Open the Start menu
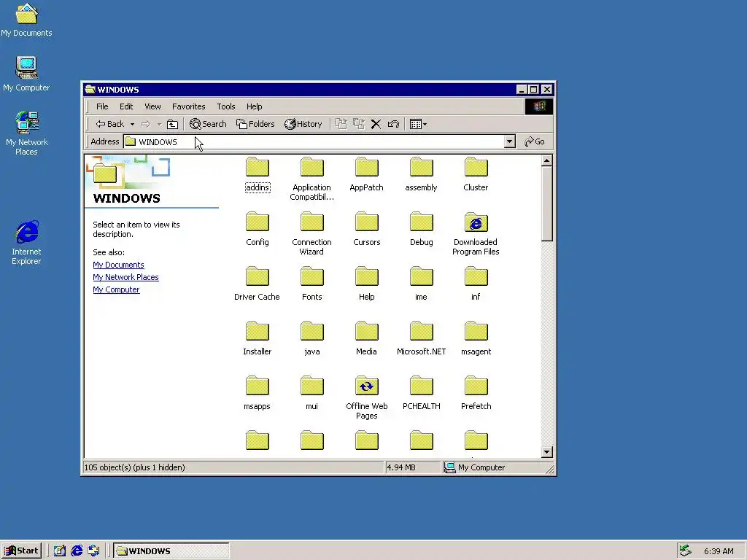747x560 pixels. pyautogui.click(x=21, y=551)
